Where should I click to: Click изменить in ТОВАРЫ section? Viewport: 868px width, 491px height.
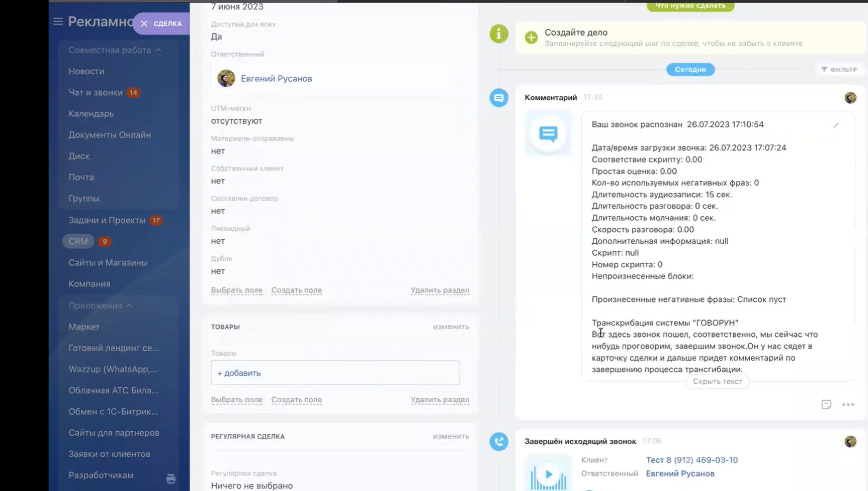[451, 327]
